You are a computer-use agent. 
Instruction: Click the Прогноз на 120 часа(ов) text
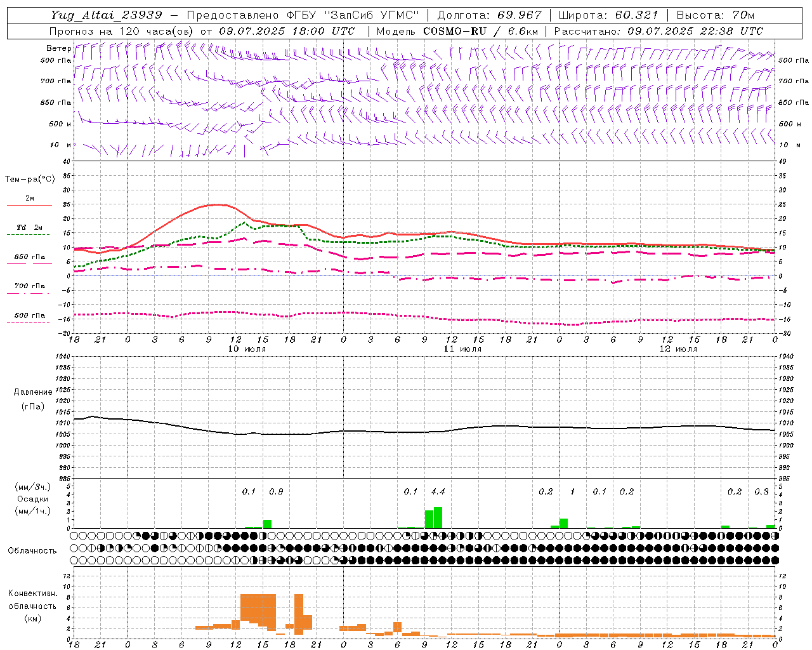tap(122, 31)
